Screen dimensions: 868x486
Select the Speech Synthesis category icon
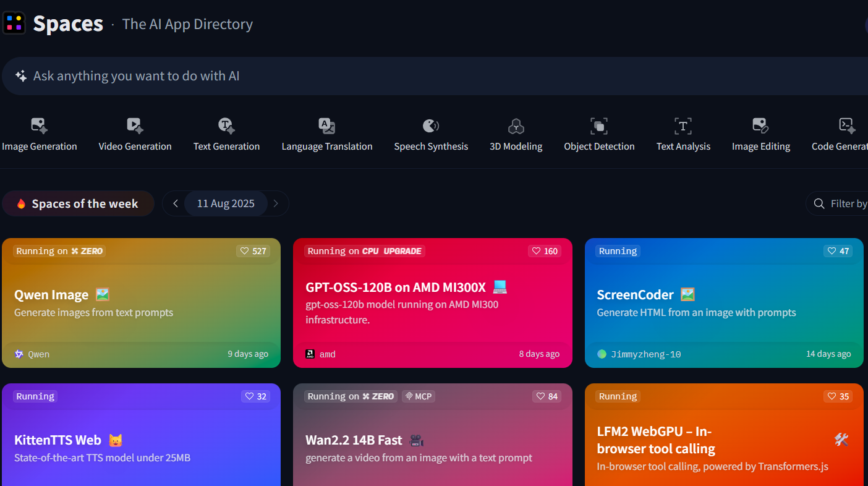pyautogui.click(x=431, y=126)
